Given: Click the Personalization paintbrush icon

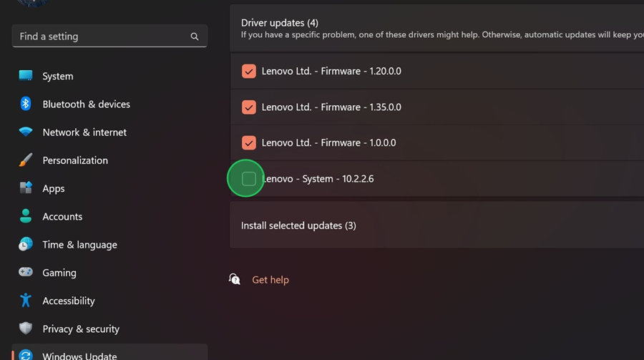Looking at the screenshot, I should click(x=26, y=160).
